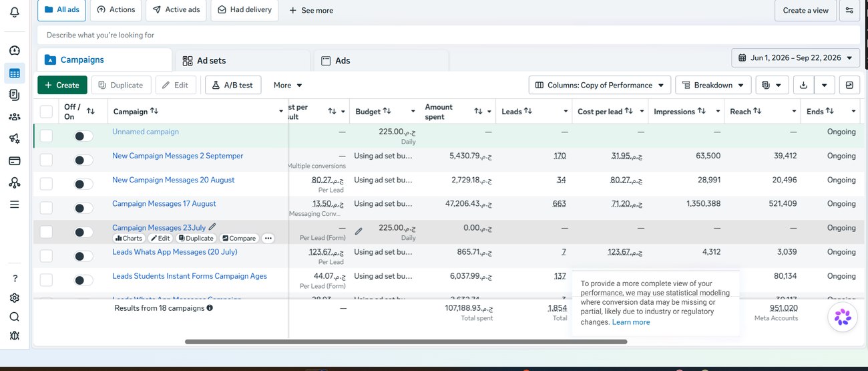This screenshot has width=868, height=371.
Task: Click the green Create button
Action: 62,85
